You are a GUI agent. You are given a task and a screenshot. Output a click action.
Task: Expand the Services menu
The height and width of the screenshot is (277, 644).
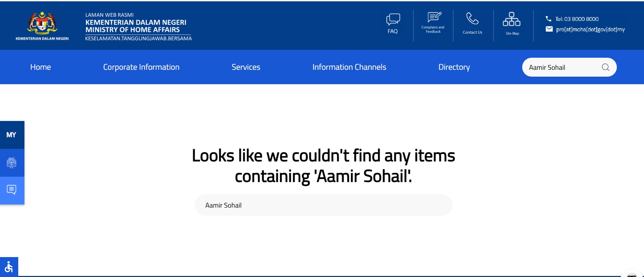coord(246,67)
